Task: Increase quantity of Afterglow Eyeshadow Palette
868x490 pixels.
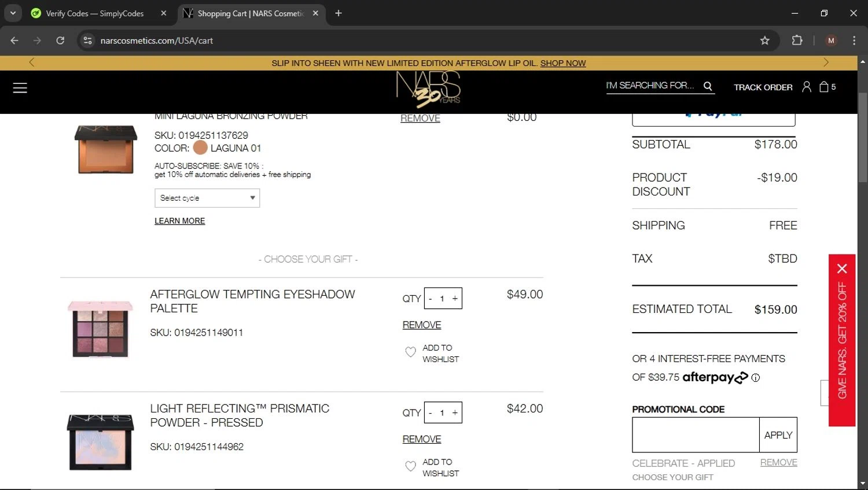Action: pos(455,299)
